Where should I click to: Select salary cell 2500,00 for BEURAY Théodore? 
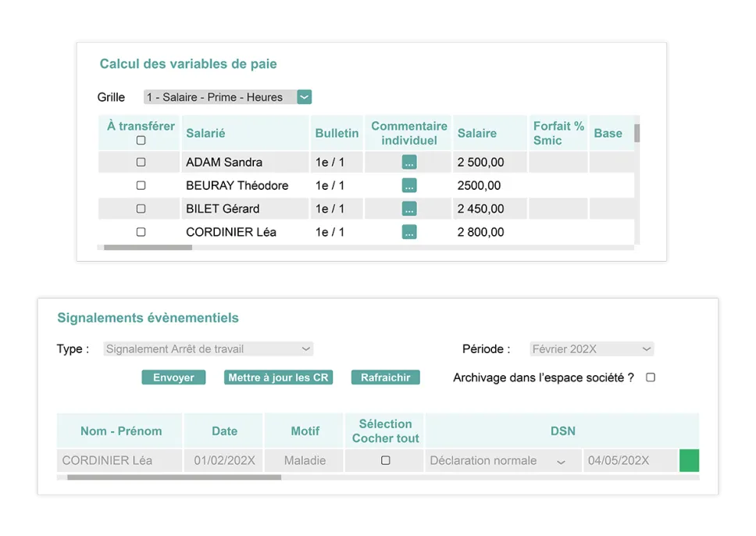tap(489, 185)
